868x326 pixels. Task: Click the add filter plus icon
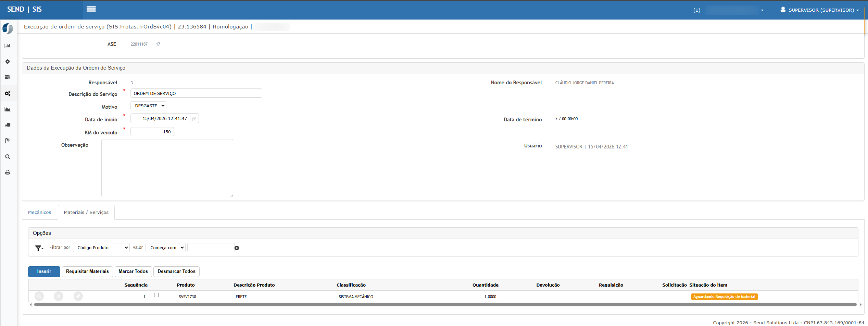pos(237,248)
